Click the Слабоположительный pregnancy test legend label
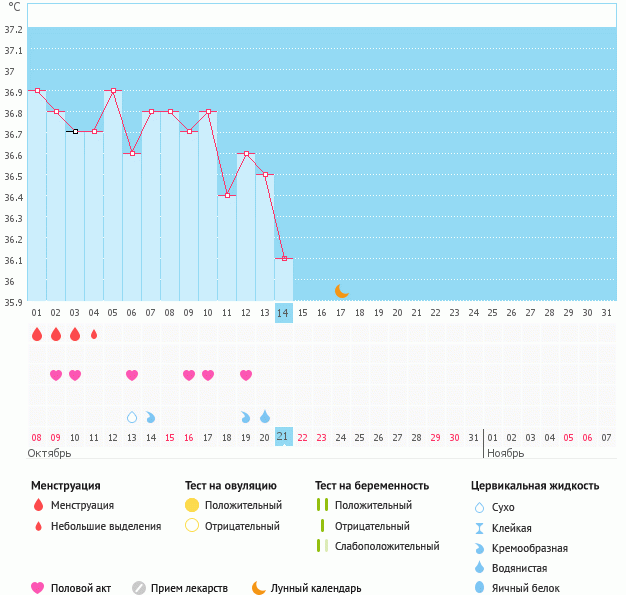The height and width of the screenshot is (595, 626). pos(387,546)
